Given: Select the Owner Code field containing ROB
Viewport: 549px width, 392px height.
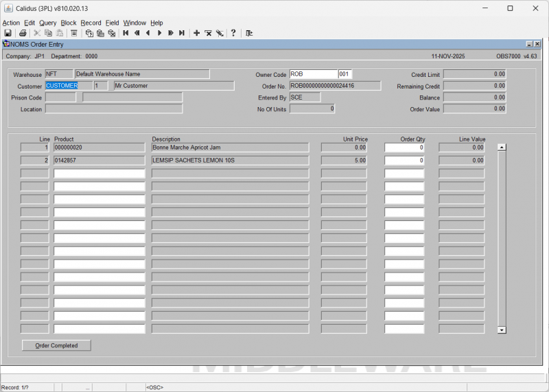Looking at the screenshot, I should pos(313,74).
